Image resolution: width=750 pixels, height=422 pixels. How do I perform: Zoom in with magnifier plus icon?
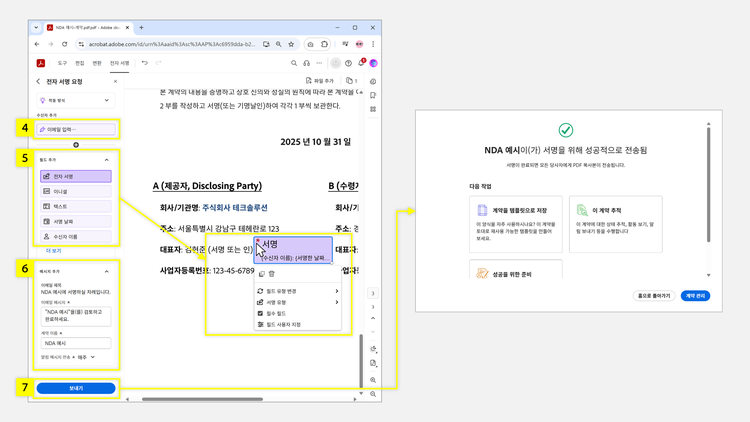pos(373,380)
